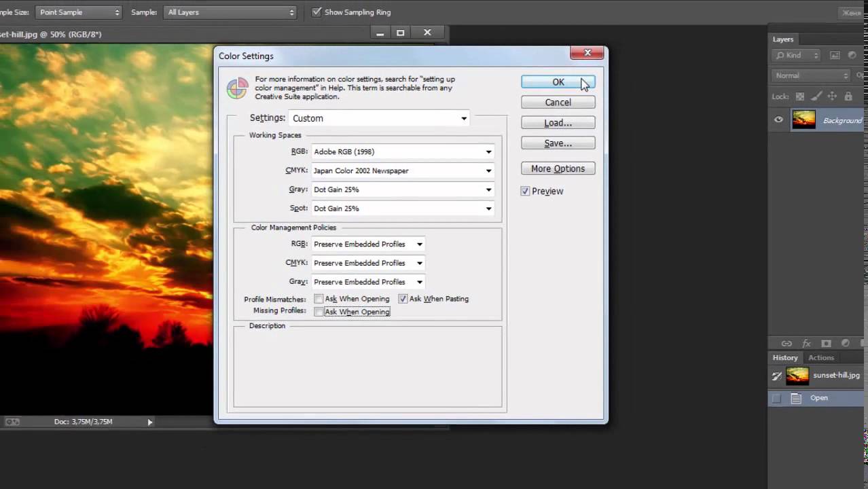Click the More Options button
The height and width of the screenshot is (489, 868).
tap(558, 168)
